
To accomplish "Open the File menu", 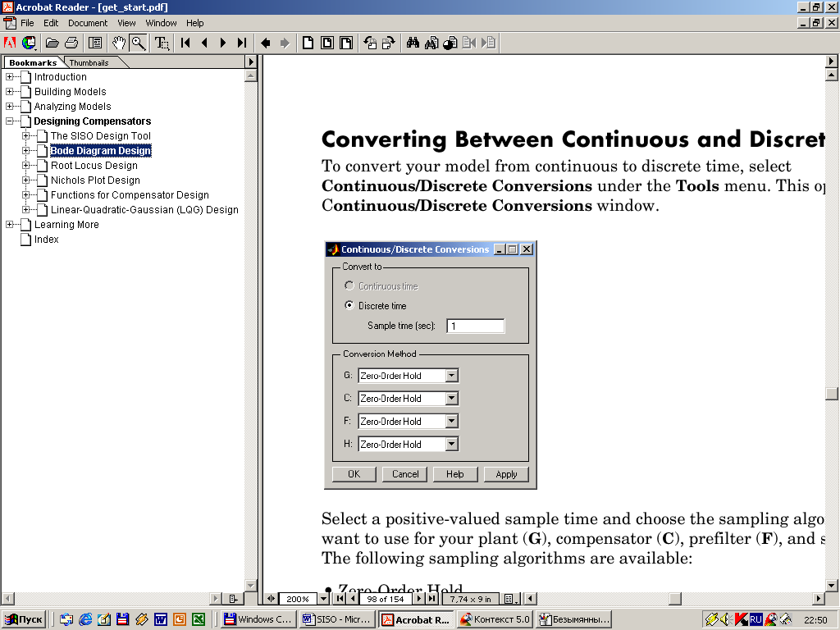I will (x=27, y=23).
